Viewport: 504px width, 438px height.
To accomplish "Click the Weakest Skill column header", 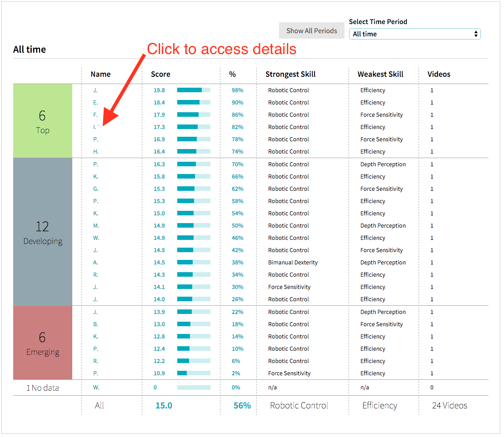I will click(380, 74).
